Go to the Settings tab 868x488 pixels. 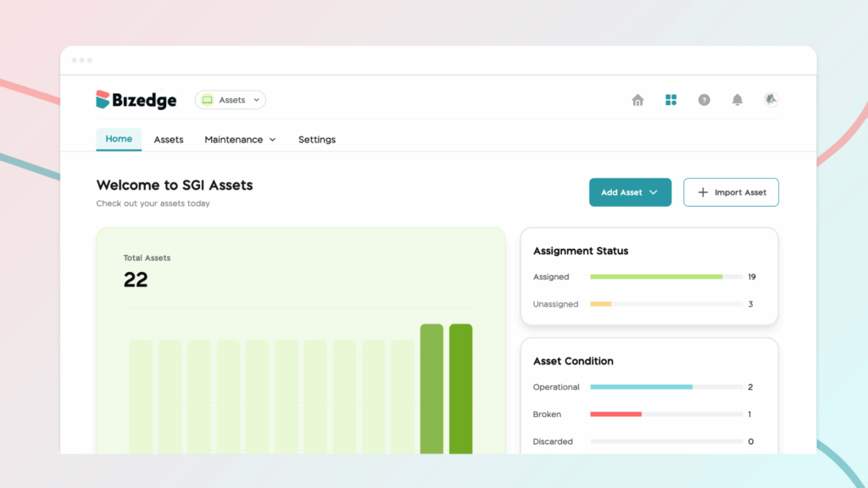(316, 140)
